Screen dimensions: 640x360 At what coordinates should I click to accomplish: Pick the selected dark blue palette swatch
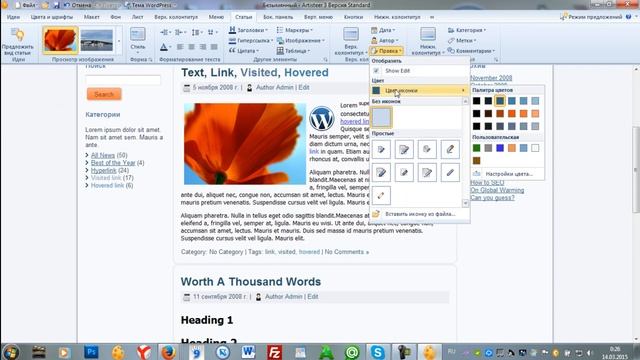pos(500,101)
